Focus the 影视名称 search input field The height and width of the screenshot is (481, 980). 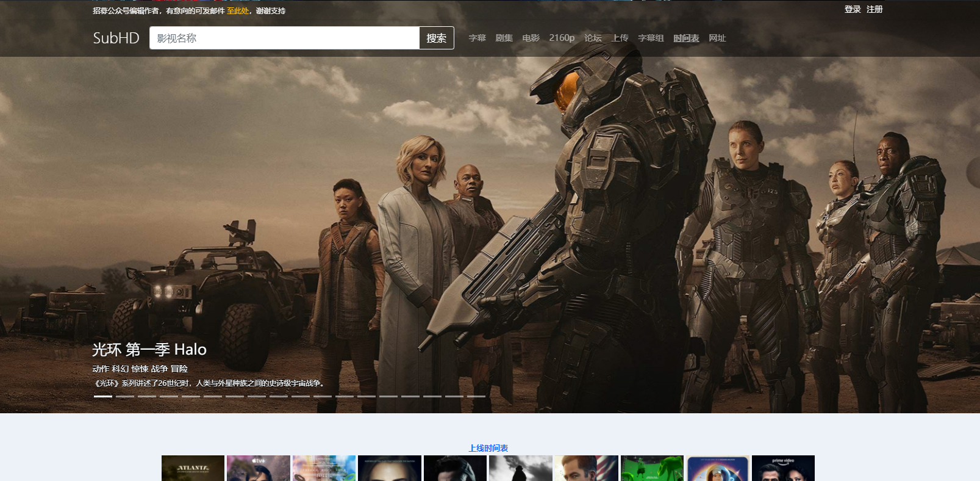pyautogui.click(x=284, y=38)
